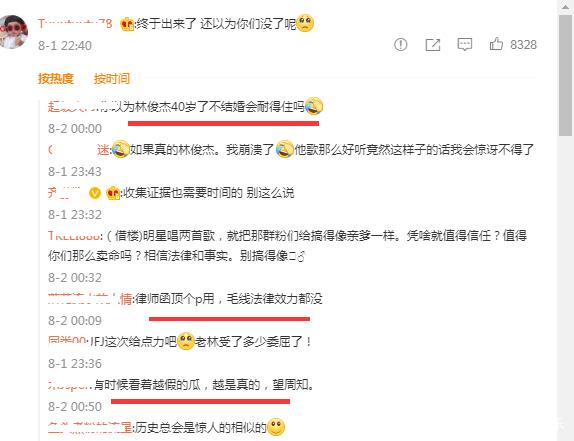Open username on JFJ这次给点力吧 reply
The height and width of the screenshot is (441, 574).
67,342
